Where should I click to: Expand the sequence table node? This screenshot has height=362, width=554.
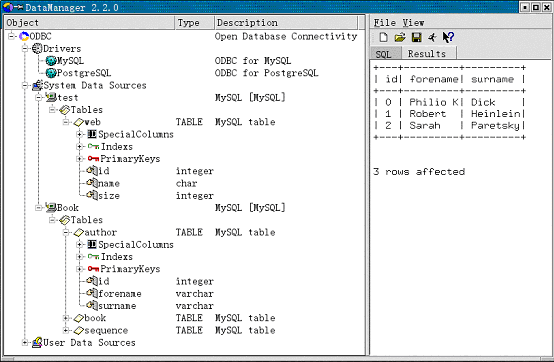[66, 330]
